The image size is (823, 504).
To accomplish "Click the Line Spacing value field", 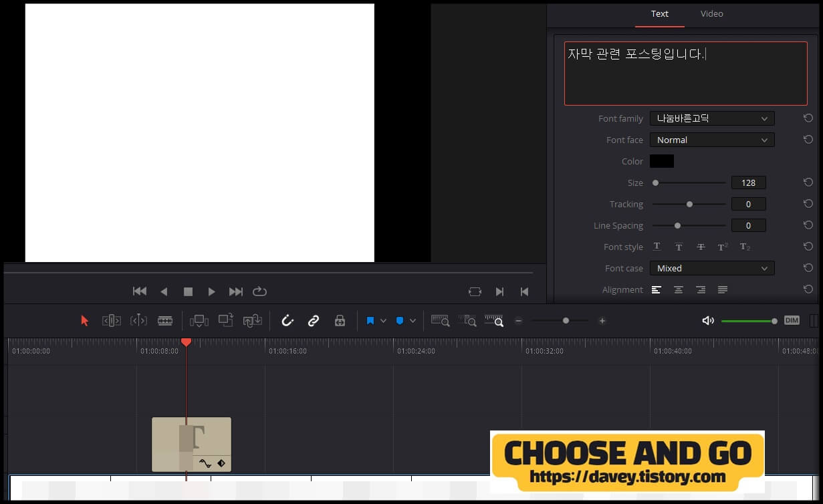I will pos(749,225).
